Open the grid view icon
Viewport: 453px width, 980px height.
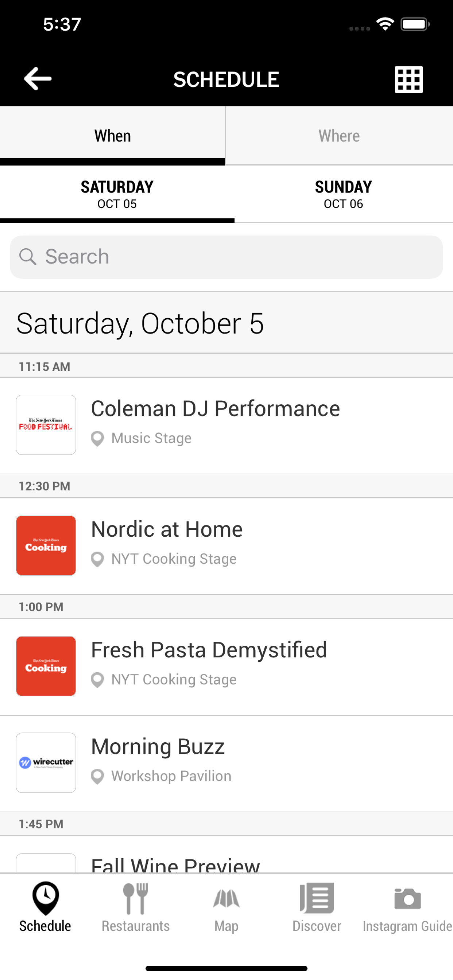[409, 79]
